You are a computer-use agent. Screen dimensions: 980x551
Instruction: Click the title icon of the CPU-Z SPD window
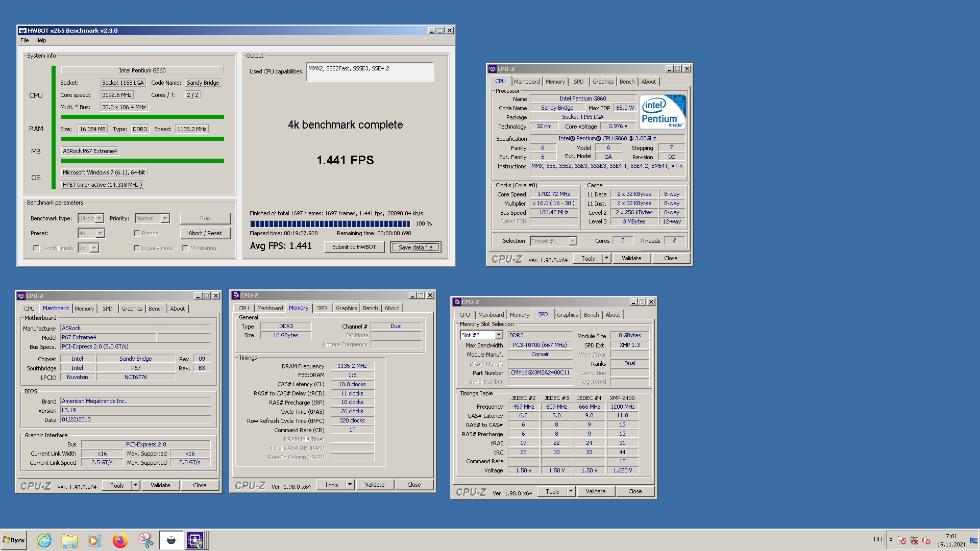click(x=457, y=302)
